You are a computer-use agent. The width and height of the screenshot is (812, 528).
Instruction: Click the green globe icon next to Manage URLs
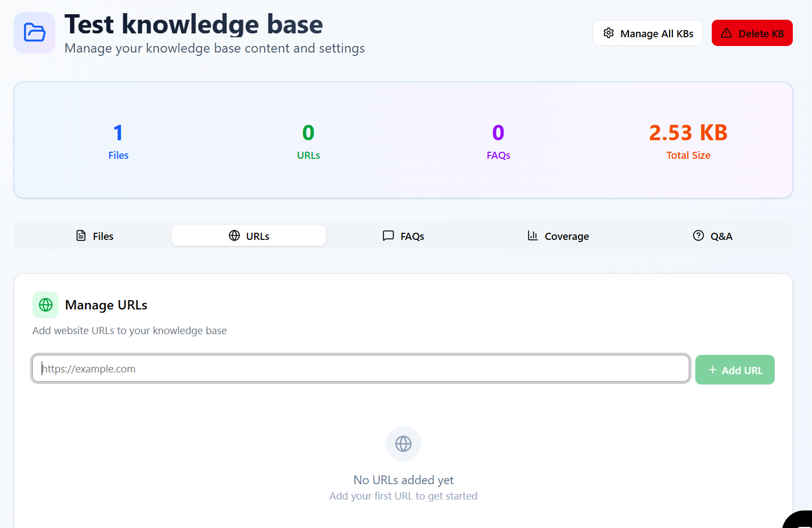click(45, 305)
